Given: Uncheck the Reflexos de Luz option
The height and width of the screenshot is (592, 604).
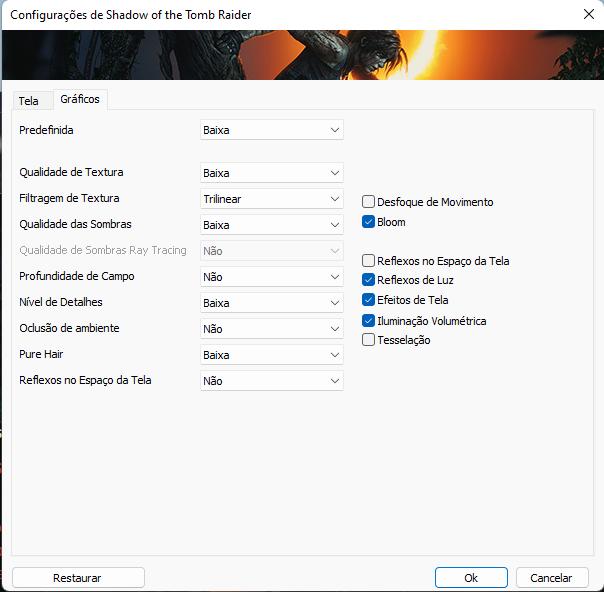Looking at the screenshot, I should [x=369, y=280].
